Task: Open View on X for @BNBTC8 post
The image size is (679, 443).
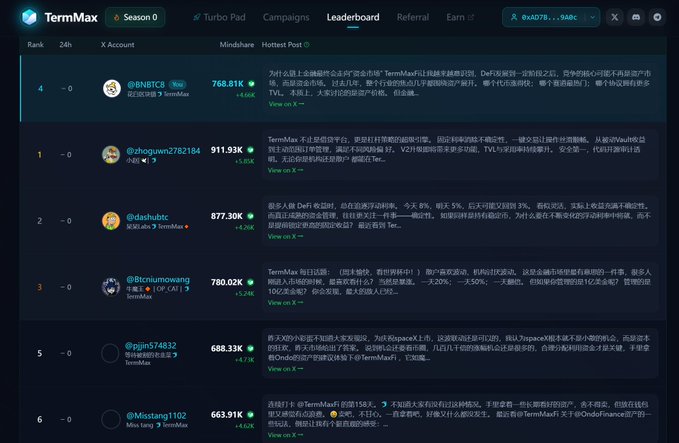Action: [286, 104]
